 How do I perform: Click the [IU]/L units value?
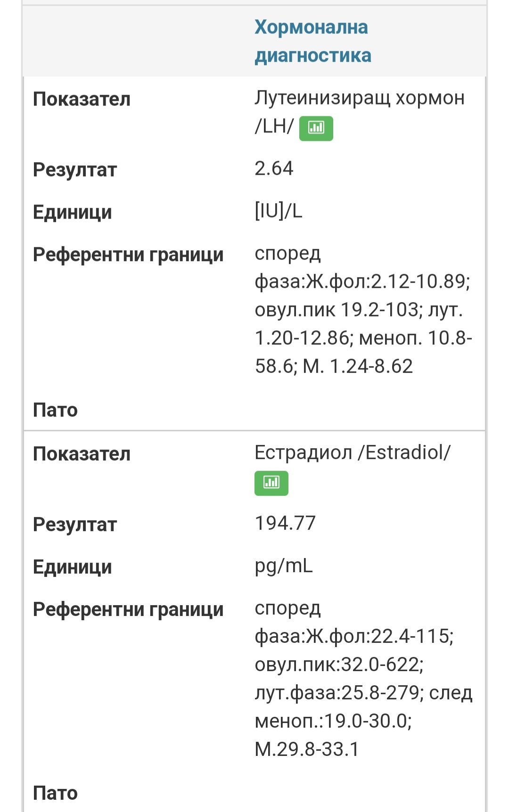[279, 211]
